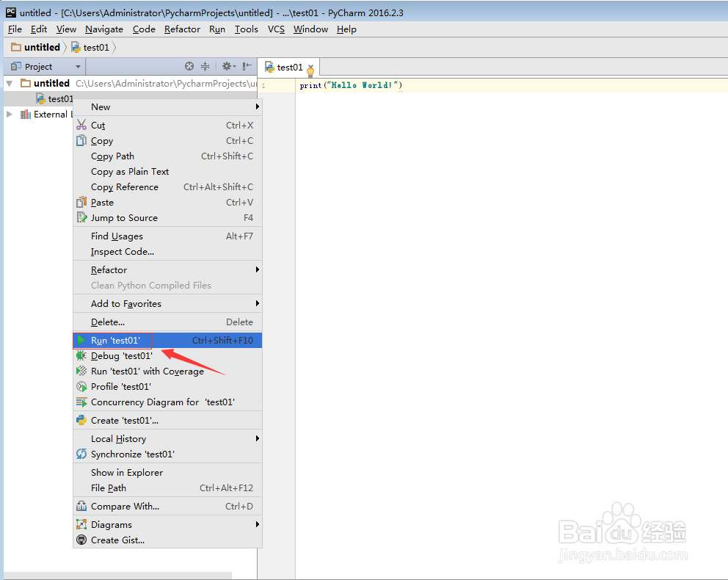Click the Scroll from Source target icon
This screenshot has width=728, height=580.
[189, 66]
